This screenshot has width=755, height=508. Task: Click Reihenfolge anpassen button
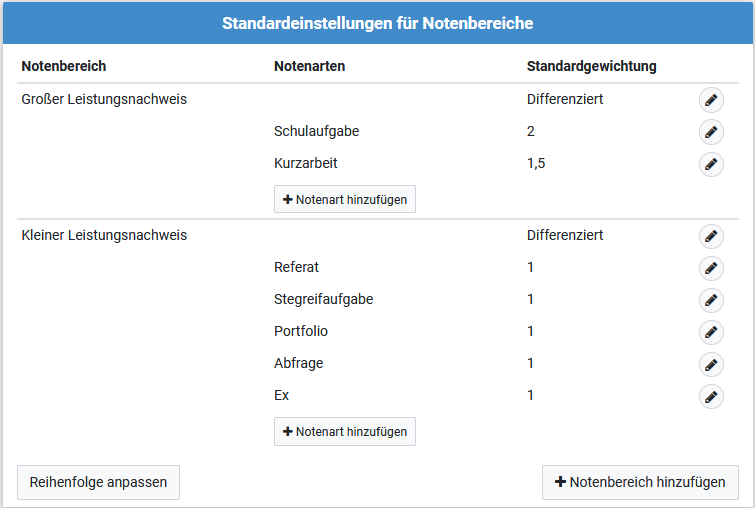tap(98, 482)
